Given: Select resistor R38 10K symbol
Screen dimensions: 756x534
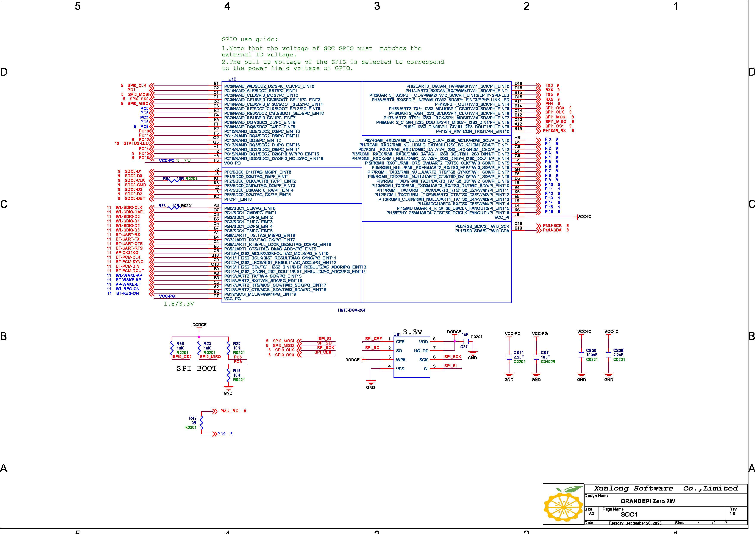Looking at the screenshot, I should pyautogui.click(x=172, y=348).
